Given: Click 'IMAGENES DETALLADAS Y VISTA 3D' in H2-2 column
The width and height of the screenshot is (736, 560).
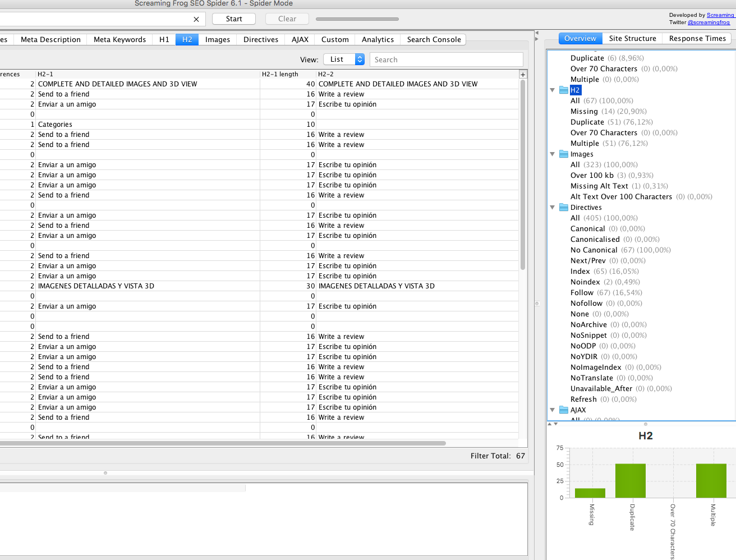Looking at the screenshot, I should coord(417,286).
